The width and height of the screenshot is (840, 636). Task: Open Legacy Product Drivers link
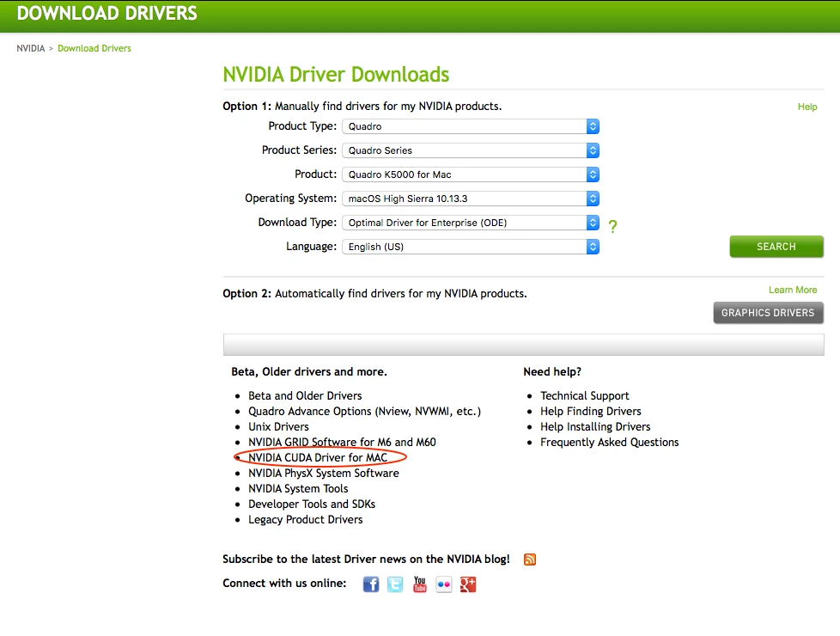click(306, 520)
